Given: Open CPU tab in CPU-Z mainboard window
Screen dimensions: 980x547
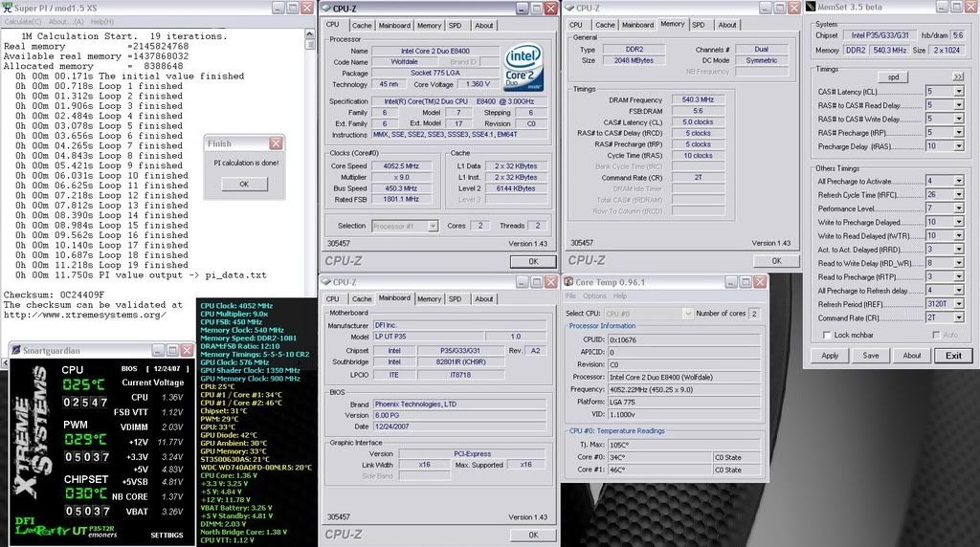Looking at the screenshot, I should [332, 299].
